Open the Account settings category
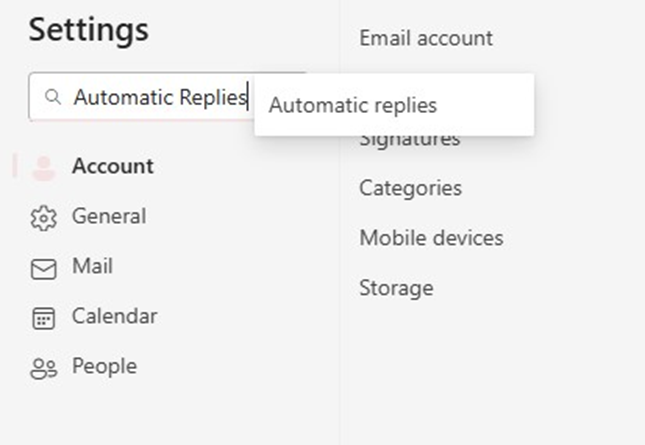 (113, 166)
